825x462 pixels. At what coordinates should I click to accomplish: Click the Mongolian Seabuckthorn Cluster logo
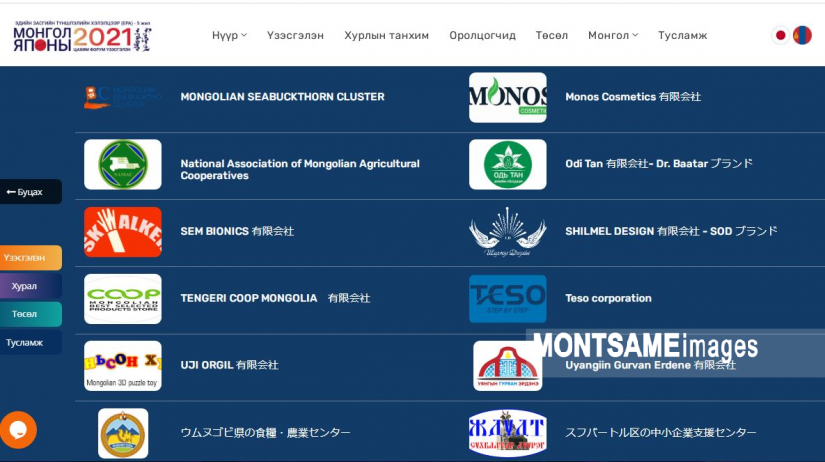click(123, 97)
